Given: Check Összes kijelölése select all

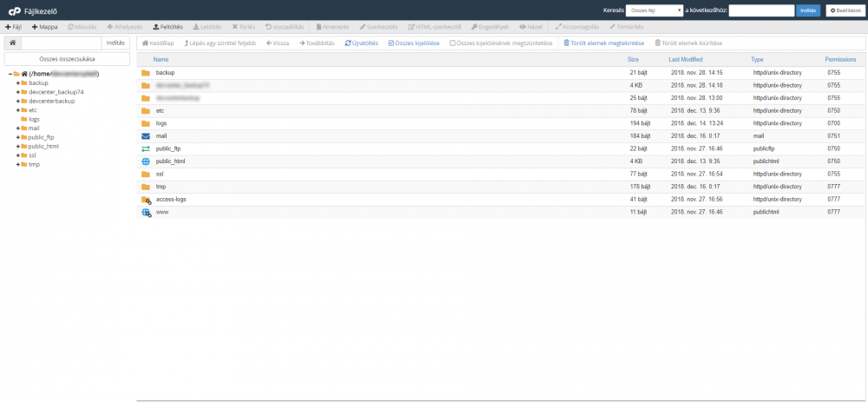Looking at the screenshot, I should coord(413,43).
